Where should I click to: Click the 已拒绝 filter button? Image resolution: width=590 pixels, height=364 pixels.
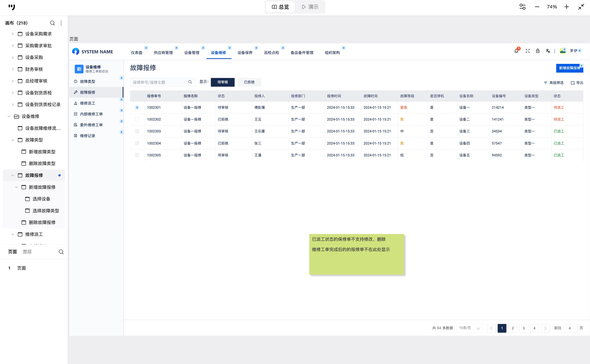click(249, 82)
